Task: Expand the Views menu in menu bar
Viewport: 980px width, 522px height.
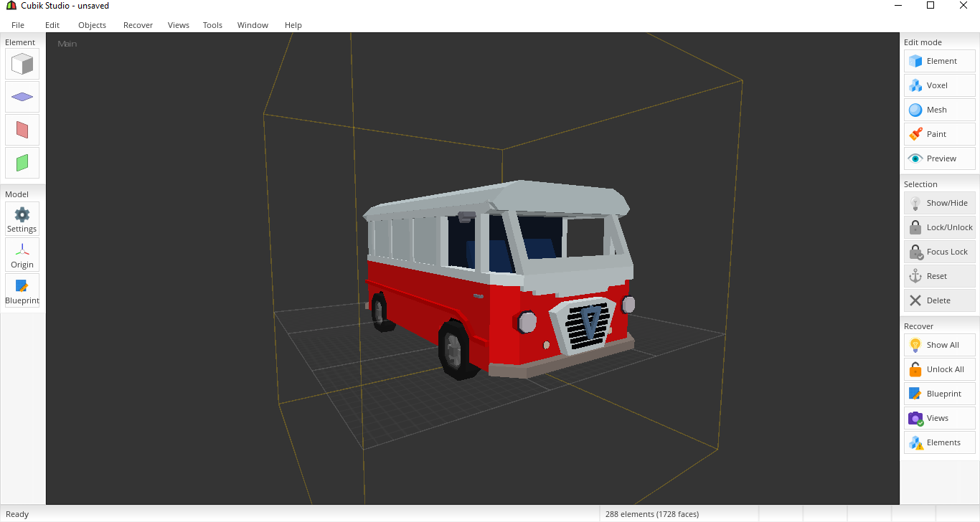Action: pyautogui.click(x=179, y=25)
